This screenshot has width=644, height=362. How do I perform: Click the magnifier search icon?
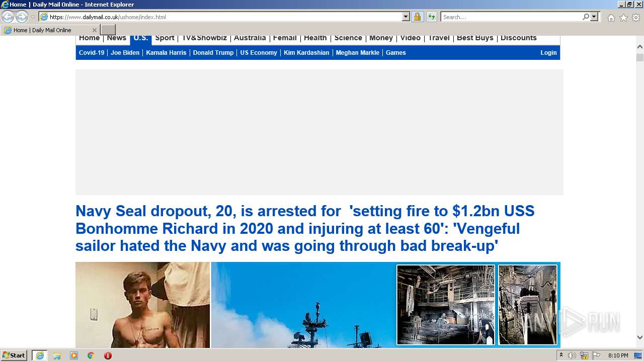point(586,17)
